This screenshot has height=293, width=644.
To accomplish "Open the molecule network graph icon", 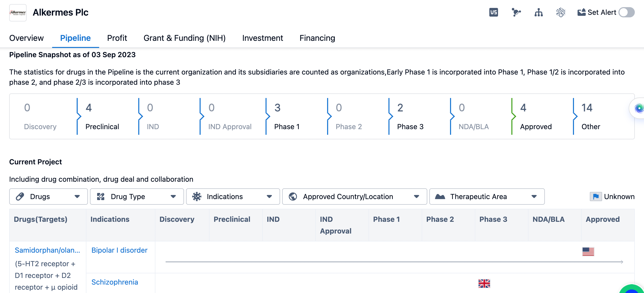I will coord(516,12).
